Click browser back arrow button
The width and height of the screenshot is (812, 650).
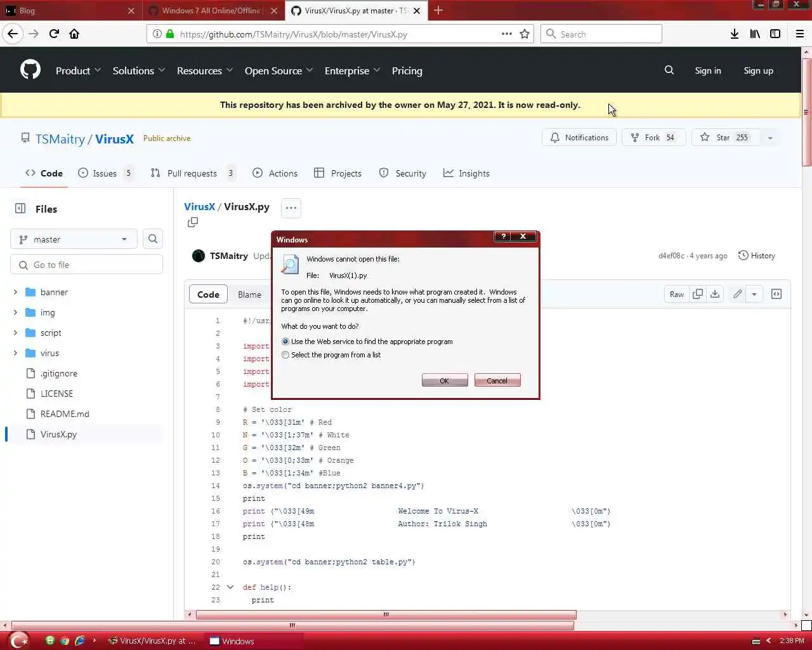click(13, 34)
